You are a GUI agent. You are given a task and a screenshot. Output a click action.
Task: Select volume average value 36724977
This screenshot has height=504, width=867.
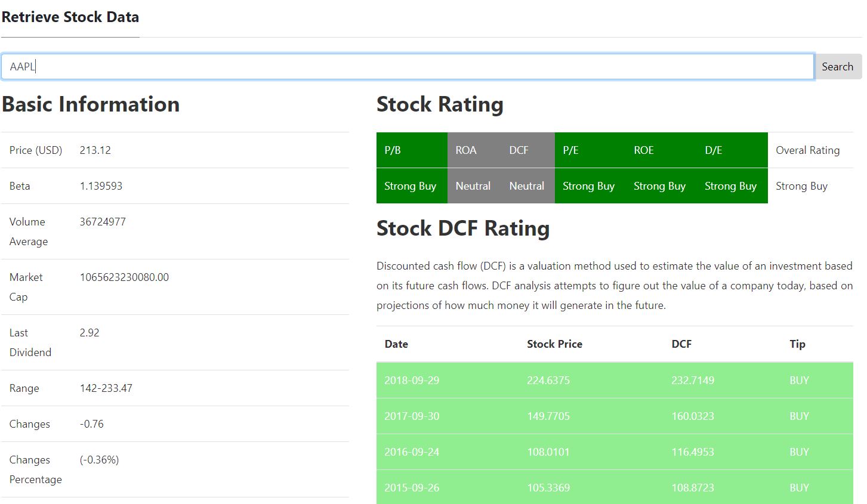pos(103,222)
